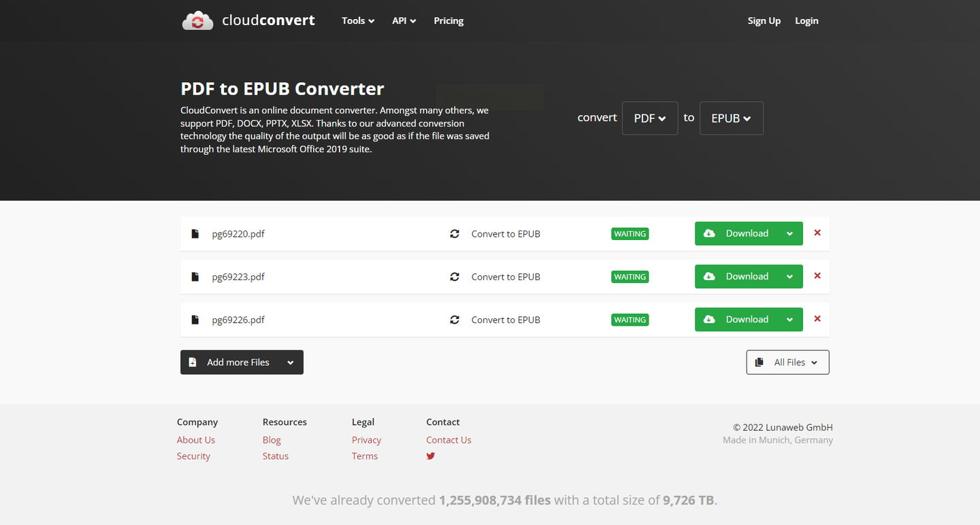
Task: Click the Contact Us link
Action: 448,440
